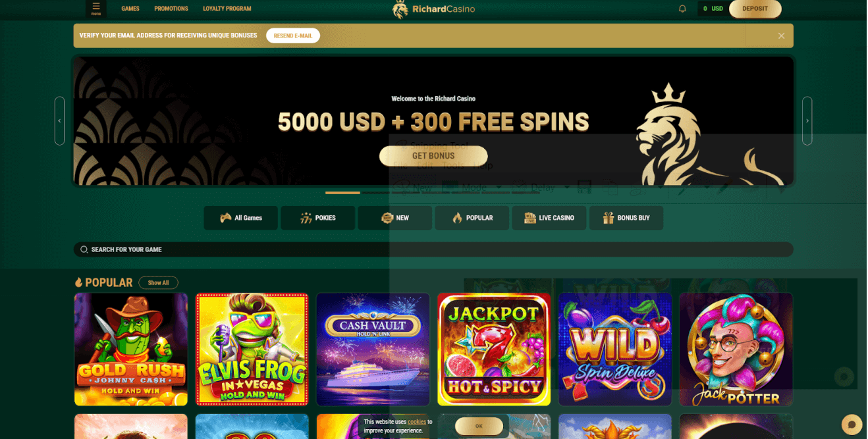Open the notifications bell icon

pos(682,9)
